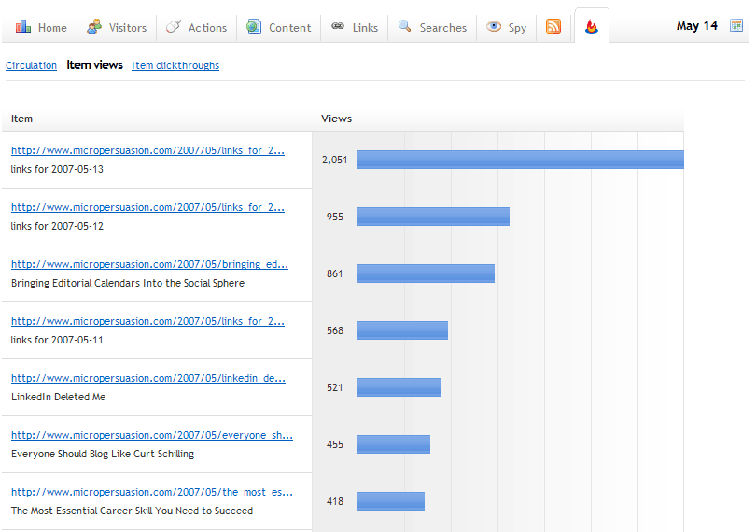Click the 'links for 2007-05-12' title
This screenshot has height=532, width=756.
click(x=57, y=226)
